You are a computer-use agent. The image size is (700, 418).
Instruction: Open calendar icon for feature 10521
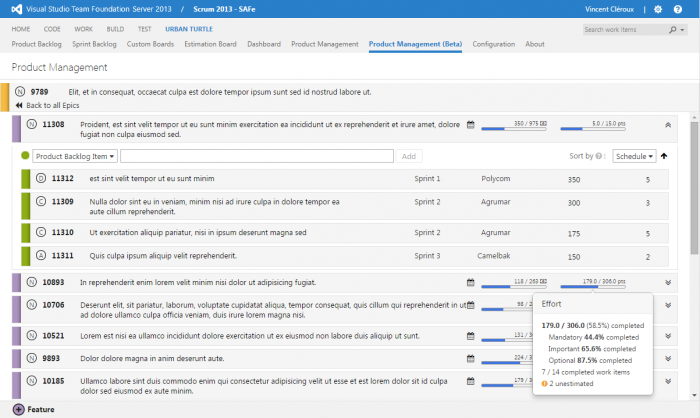[x=471, y=336]
